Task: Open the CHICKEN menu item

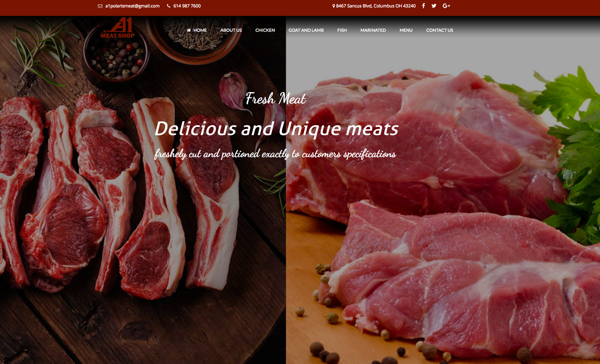Action: click(x=265, y=30)
